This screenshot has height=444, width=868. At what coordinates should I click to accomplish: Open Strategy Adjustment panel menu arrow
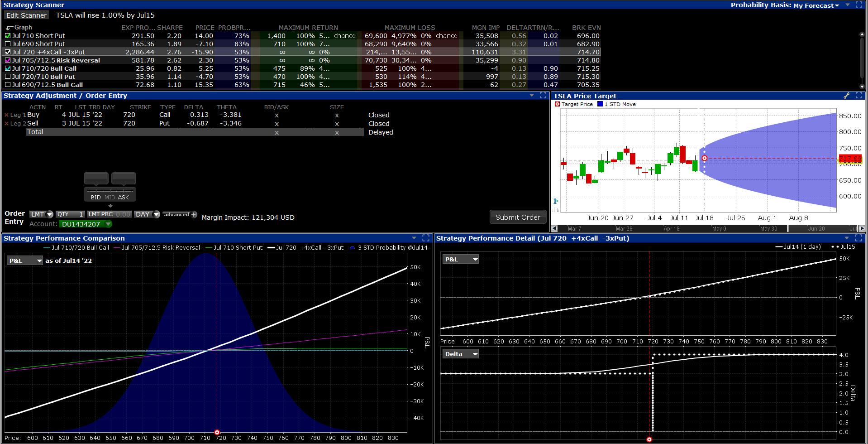(532, 95)
